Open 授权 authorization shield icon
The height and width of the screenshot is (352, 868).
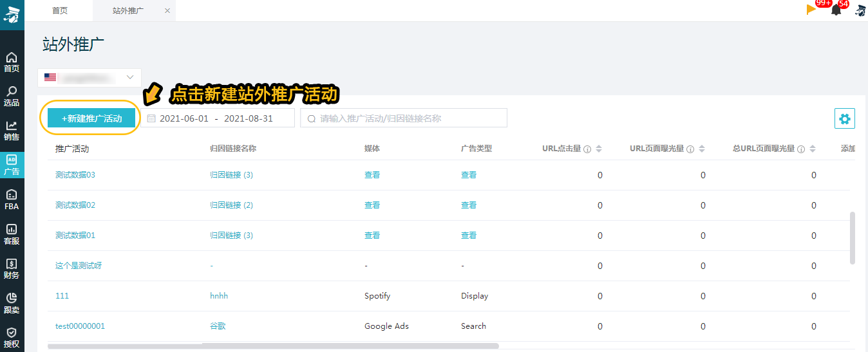[x=12, y=337]
